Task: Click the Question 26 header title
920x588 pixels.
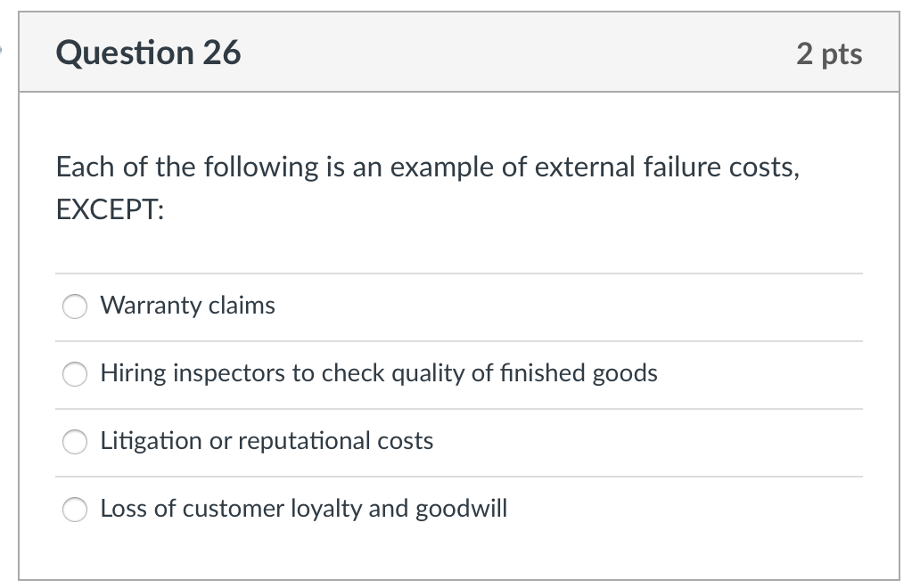Action: (x=149, y=53)
